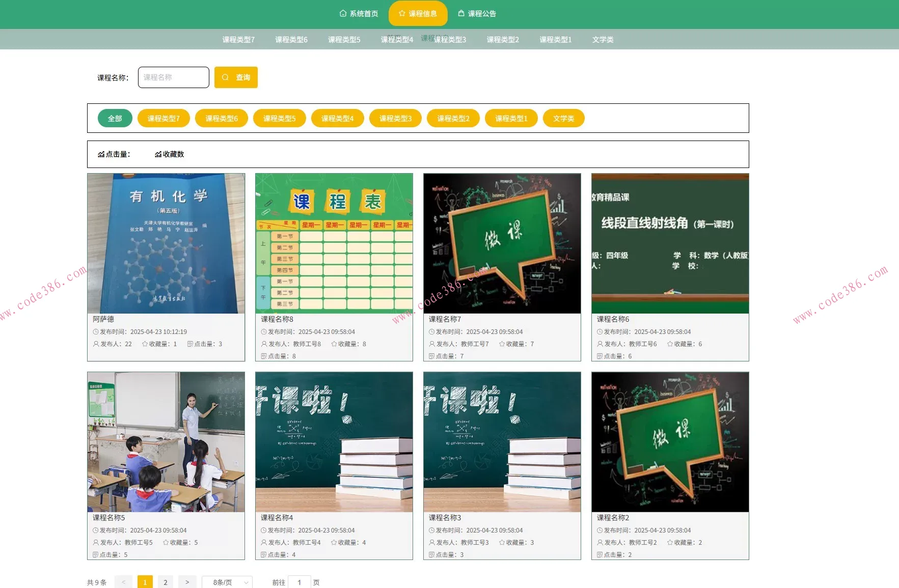Viewport: 899px width, 588px height.
Task: Click the clock icon on 阿萨德 card
Action: [96, 332]
